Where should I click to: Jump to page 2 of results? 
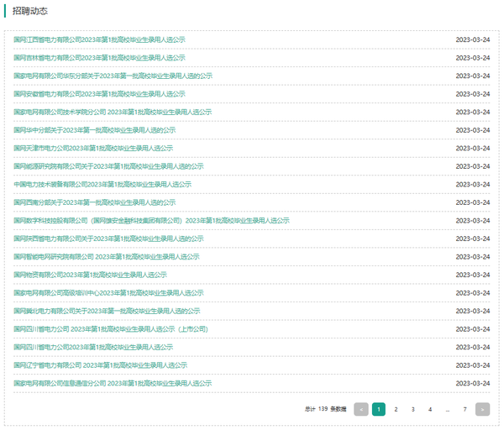(x=396, y=409)
